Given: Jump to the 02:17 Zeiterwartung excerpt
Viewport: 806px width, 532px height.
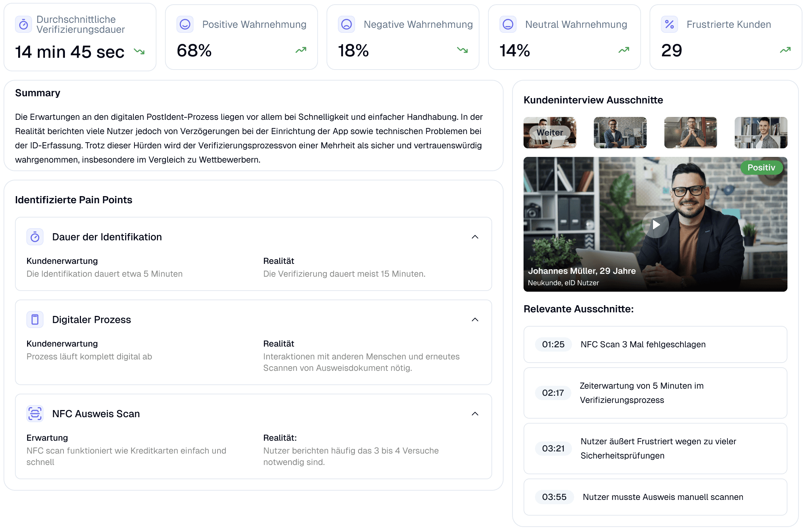Looking at the screenshot, I should tap(553, 393).
